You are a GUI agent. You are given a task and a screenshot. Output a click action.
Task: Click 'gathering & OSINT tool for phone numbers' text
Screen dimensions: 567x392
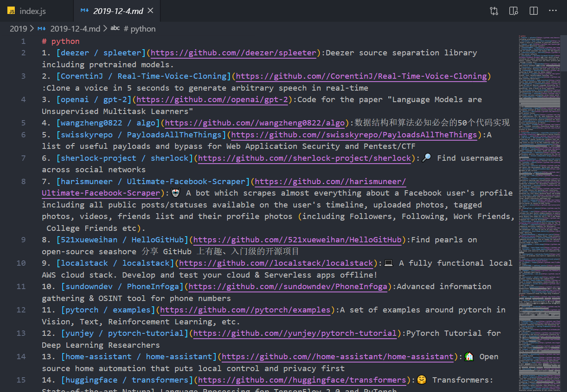coord(137,299)
